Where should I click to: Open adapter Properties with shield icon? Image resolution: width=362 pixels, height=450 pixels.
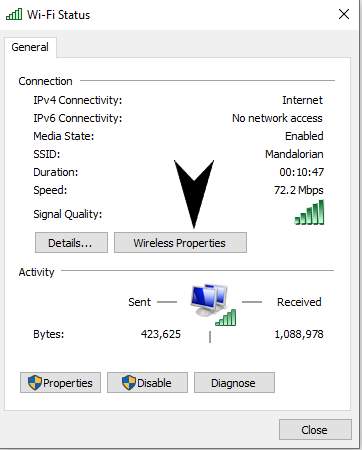60,383
